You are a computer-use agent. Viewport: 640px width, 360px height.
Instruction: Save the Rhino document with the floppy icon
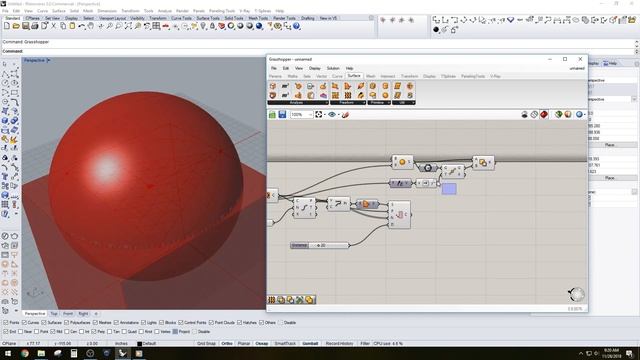pos(25,26)
